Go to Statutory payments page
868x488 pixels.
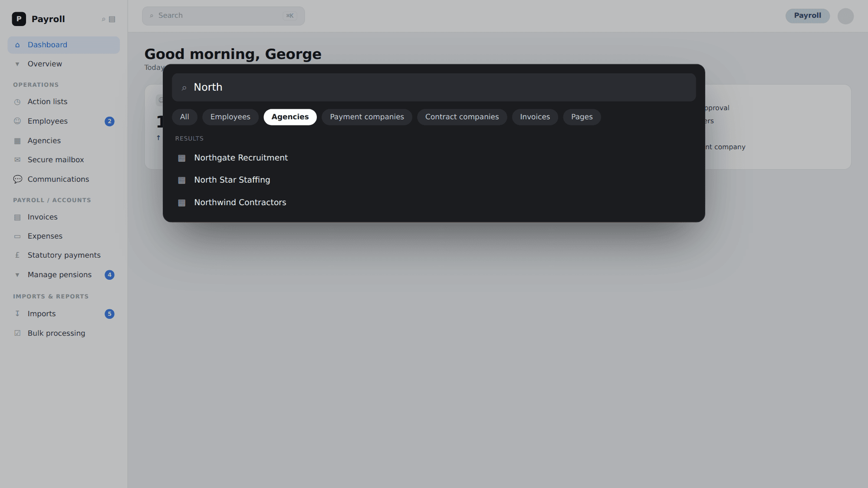[63, 255]
